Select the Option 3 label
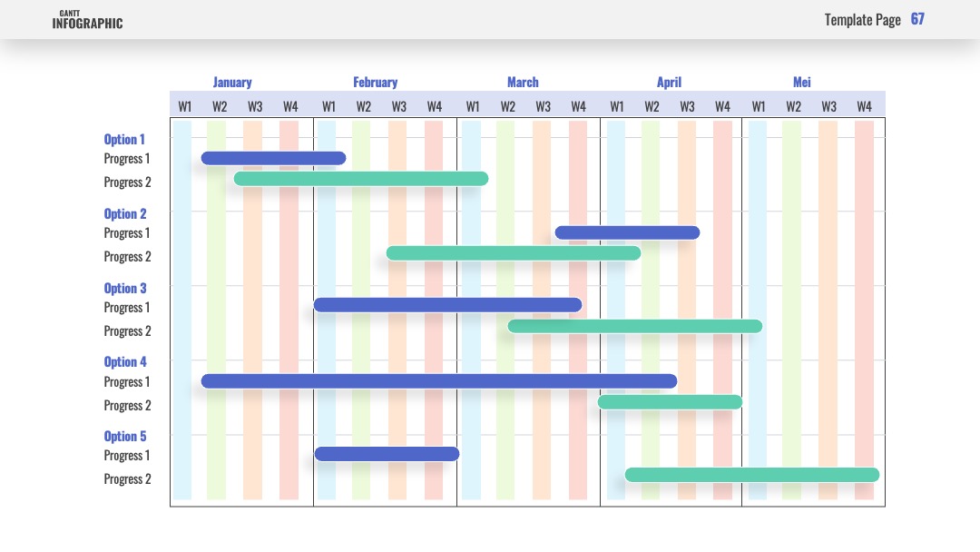The width and height of the screenshot is (980, 552). pyautogui.click(x=125, y=288)
